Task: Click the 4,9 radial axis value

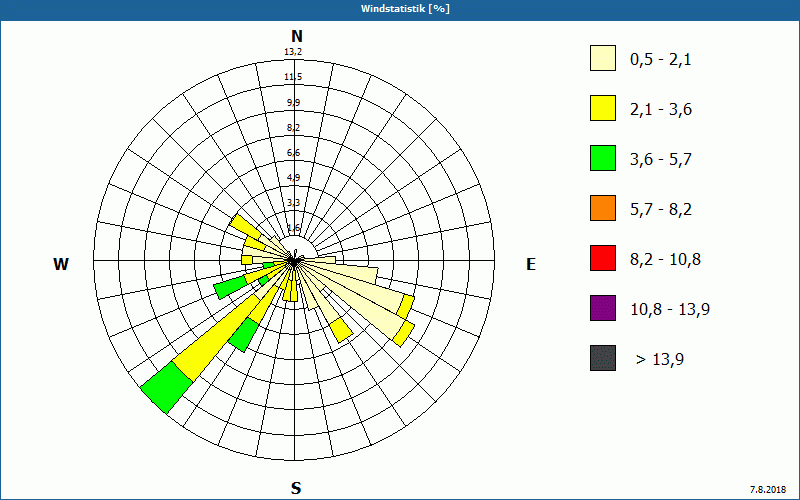Action: (293, 178)
